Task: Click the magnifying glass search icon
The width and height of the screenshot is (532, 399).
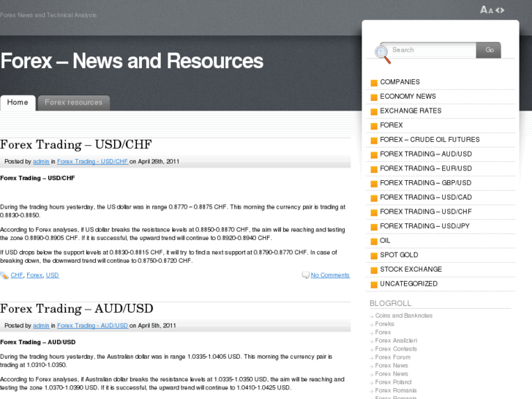Action: (x=383, y=54)
